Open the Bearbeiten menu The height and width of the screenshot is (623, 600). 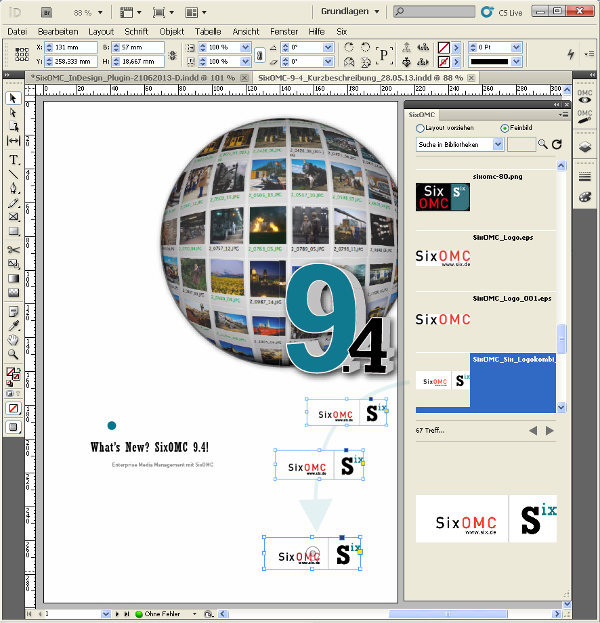[x=58, y=32]
